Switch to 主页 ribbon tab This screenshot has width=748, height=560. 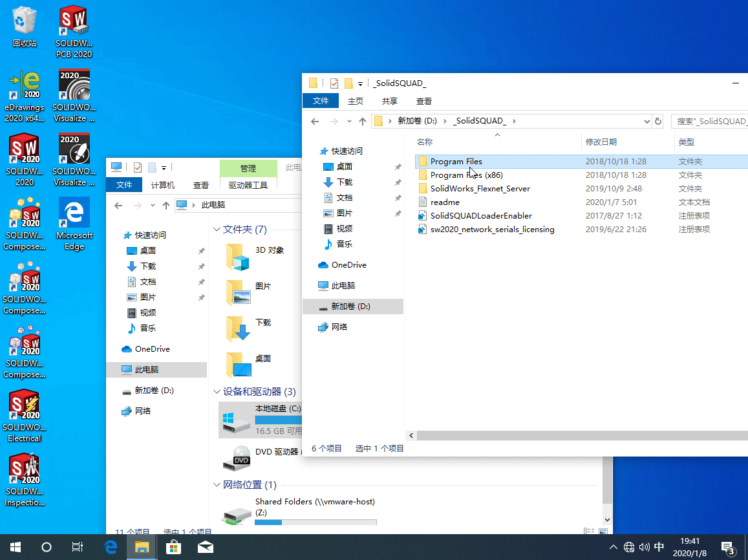[x=356, y=101]
